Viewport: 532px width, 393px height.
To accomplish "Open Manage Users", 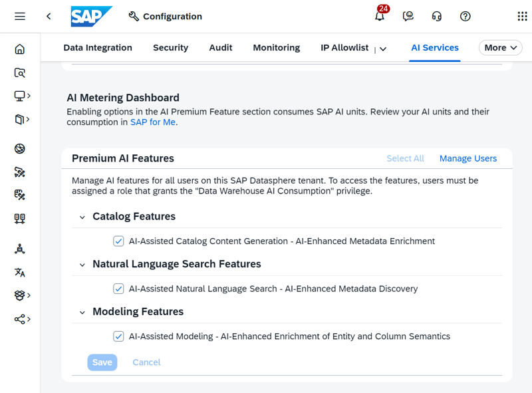I will [468, 158].
